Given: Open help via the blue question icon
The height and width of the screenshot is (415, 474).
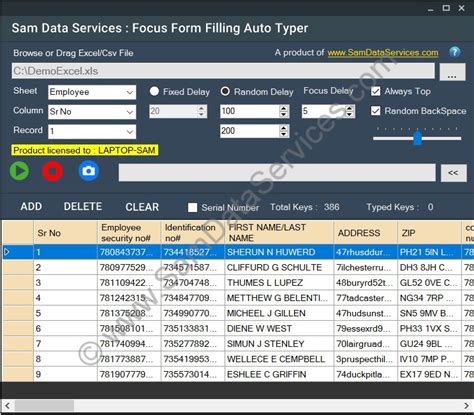Looking at the screenshot, I should (x=455, y=52).
